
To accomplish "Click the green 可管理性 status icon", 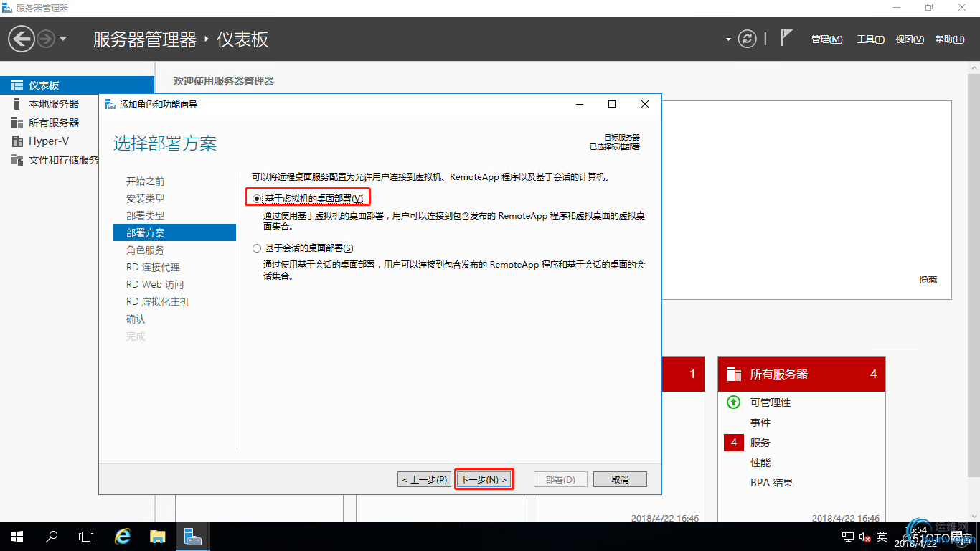I will click(733, 402).
